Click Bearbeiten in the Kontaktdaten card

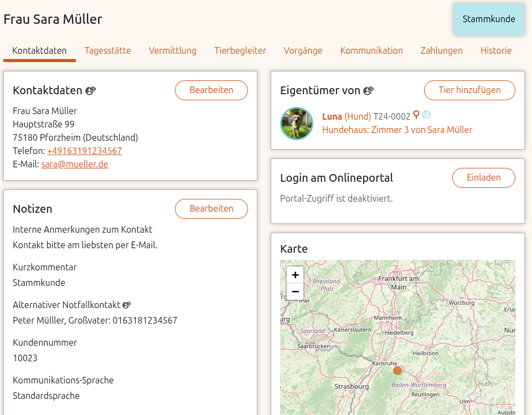pyautogui.click(x=211, y=90)
